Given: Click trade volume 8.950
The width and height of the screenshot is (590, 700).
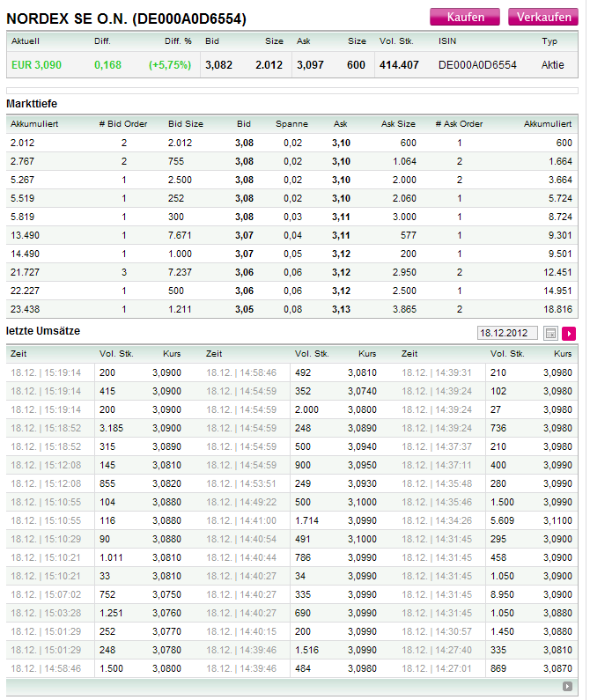Looking at the screenshot, I should (502, 594).
